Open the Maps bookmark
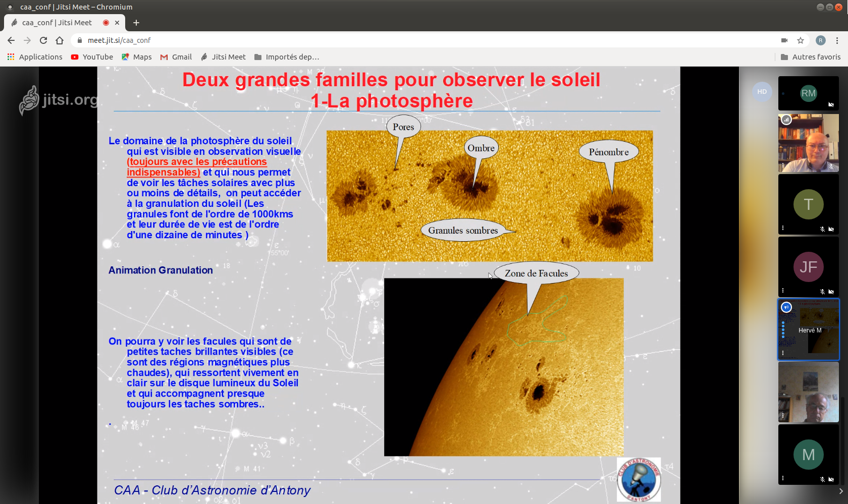 click(136, 57)
